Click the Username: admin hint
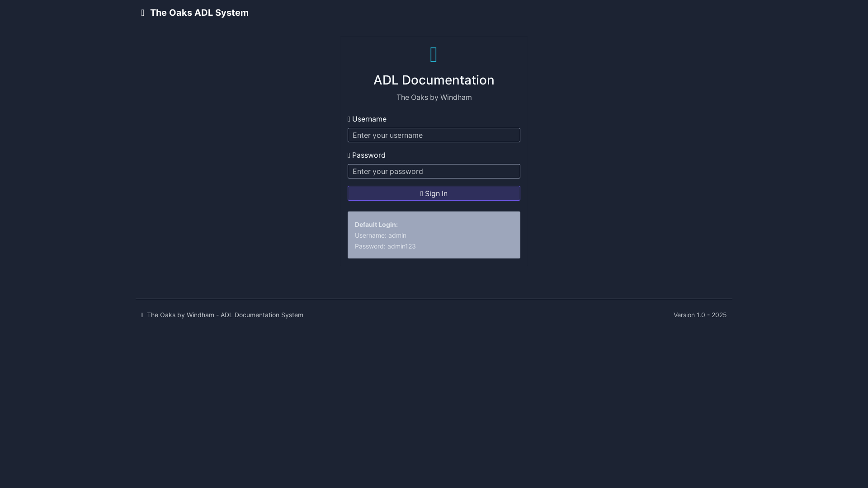The height and width of the screenshot is (488, 868). 381,235
